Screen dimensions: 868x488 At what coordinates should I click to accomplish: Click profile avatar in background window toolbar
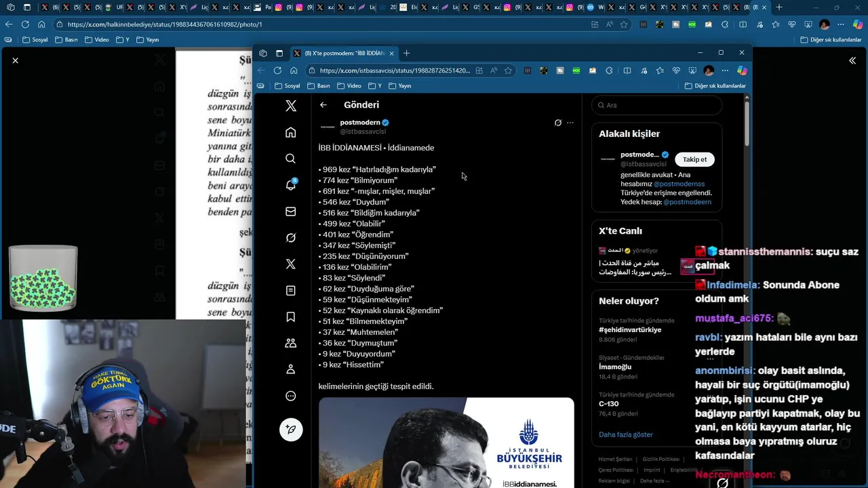pyautogui.click(x=825, y=24)
